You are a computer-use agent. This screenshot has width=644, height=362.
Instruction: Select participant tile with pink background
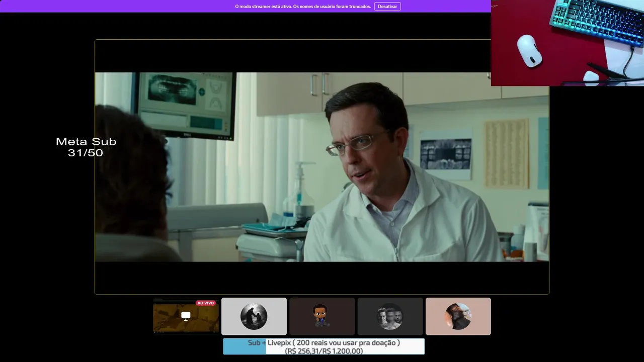458,316
